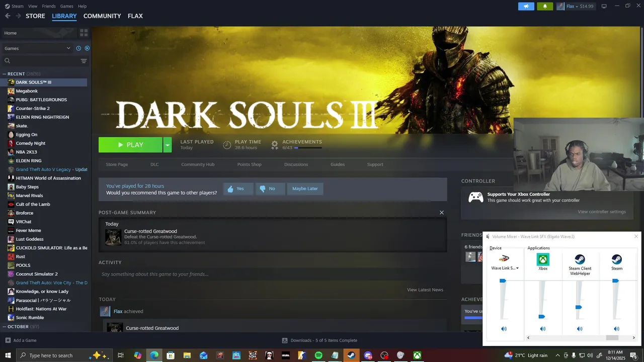Switch to the STORE tab
The width and height of the screenshot is (644, 362).
(x=35, y=16)
